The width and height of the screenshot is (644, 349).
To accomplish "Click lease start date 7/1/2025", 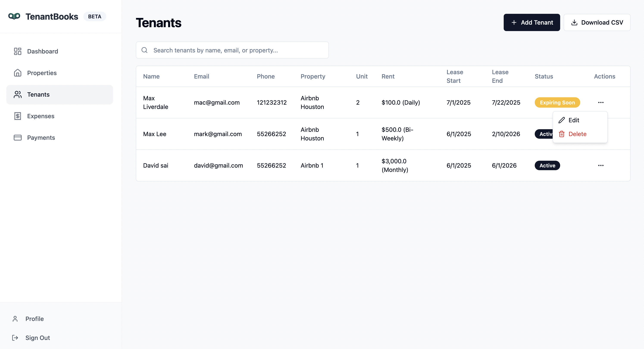I will (x=458, y=102).
